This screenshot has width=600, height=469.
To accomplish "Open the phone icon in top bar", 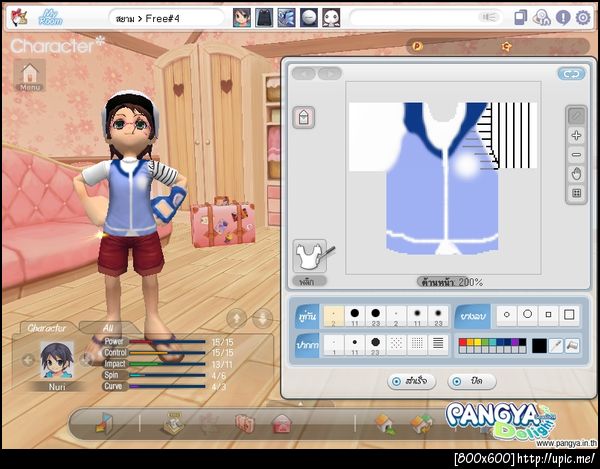I will [x=520, y=18].
